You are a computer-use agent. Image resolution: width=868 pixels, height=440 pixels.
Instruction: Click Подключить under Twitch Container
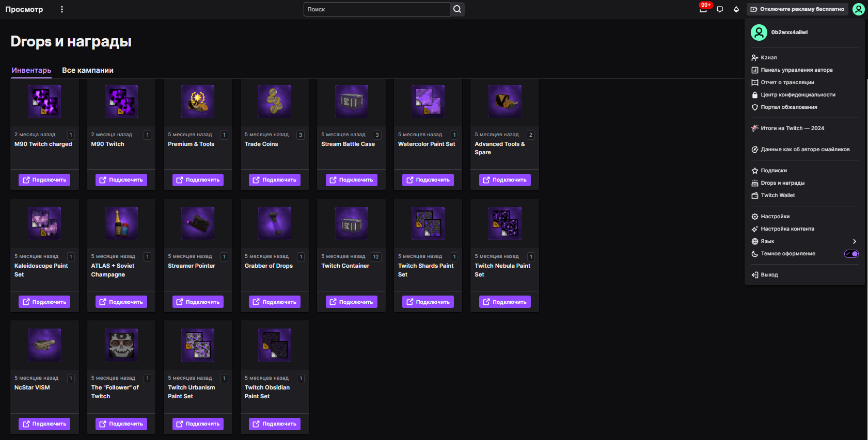coord(351,302)
